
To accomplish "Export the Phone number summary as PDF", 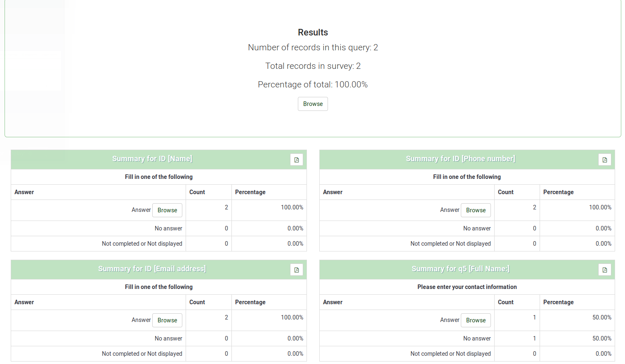I will coord(604,160).
